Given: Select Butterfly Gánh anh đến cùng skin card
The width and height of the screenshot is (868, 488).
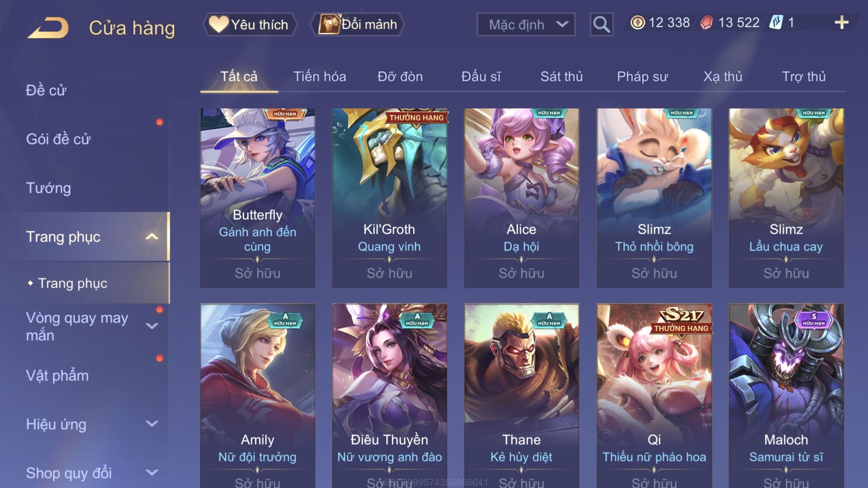Looking at the screenshot, I should point(257,198).
